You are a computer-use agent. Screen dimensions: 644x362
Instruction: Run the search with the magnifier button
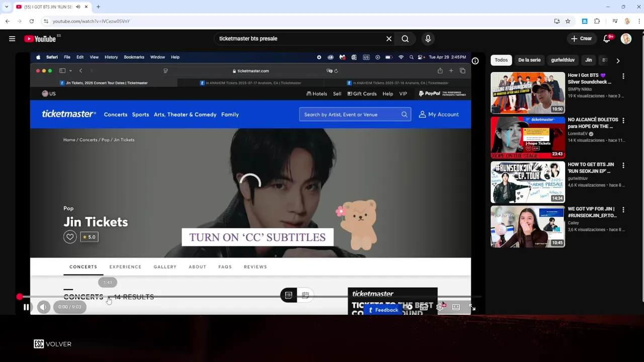(405, 39)
